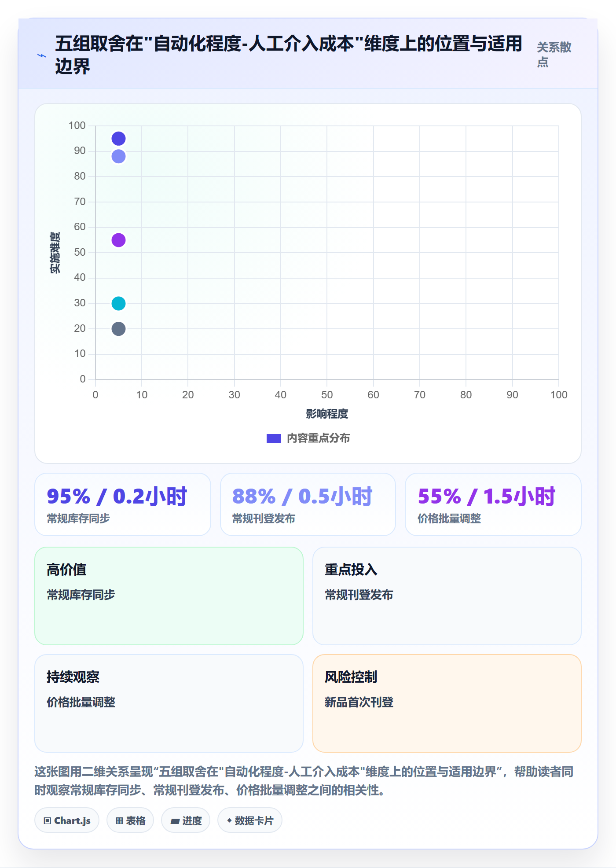Select the light purple scatter point near 88

[118, 156]
